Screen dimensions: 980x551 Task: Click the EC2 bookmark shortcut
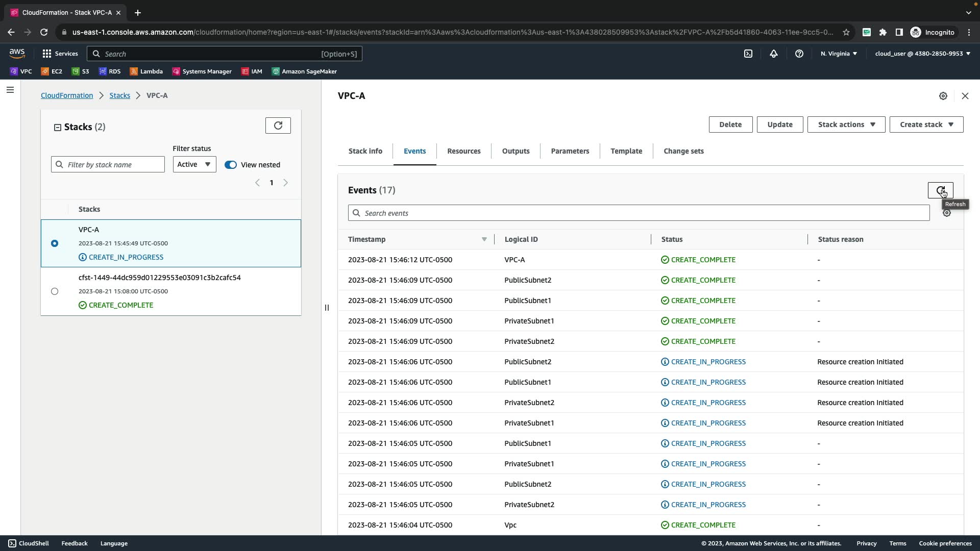52,71
